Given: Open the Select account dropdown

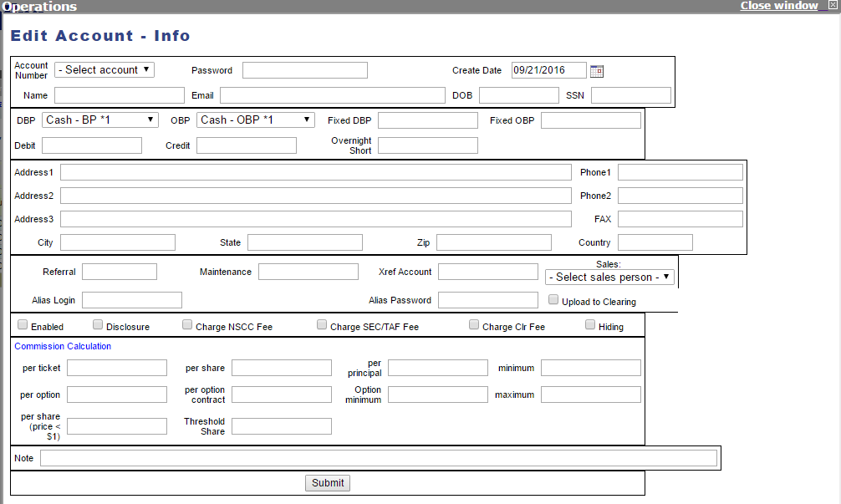Looking at the screenshot, I should pos(104,69).
